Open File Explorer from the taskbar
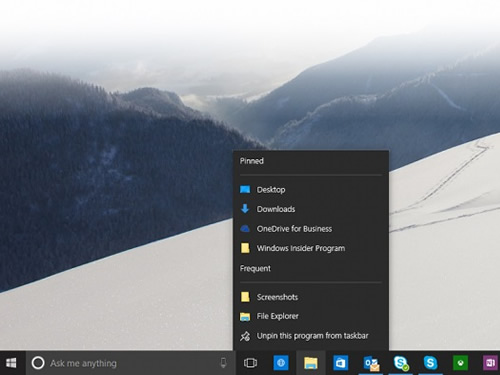Screen dimensions: 500x375 pyautogui.click(x=311, y=363)
